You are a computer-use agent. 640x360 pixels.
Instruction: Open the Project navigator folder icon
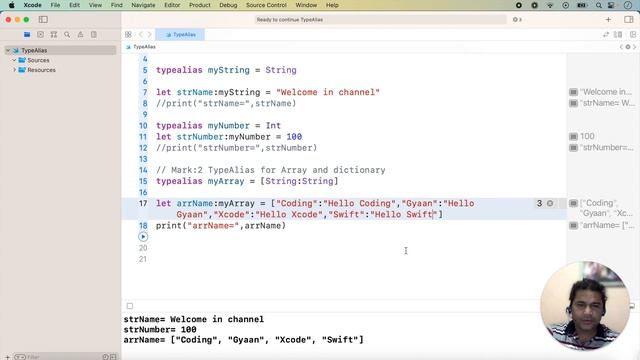click(27, 35)
